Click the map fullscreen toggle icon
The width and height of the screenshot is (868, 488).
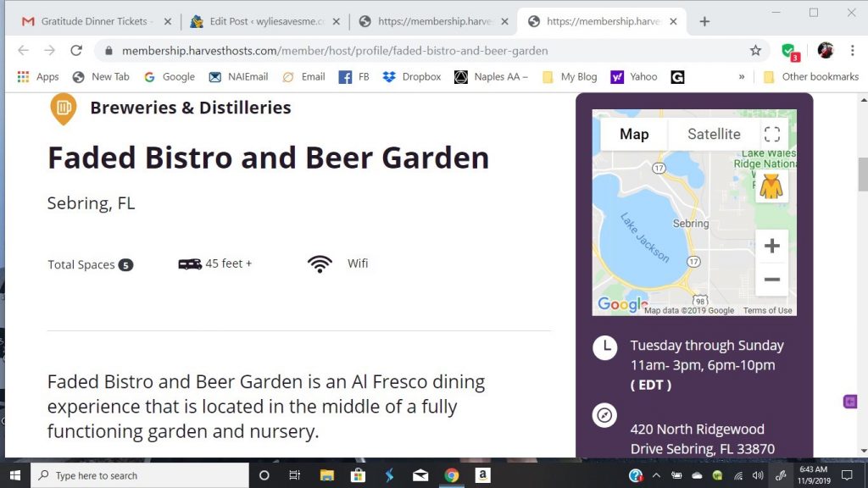(771, 134)
